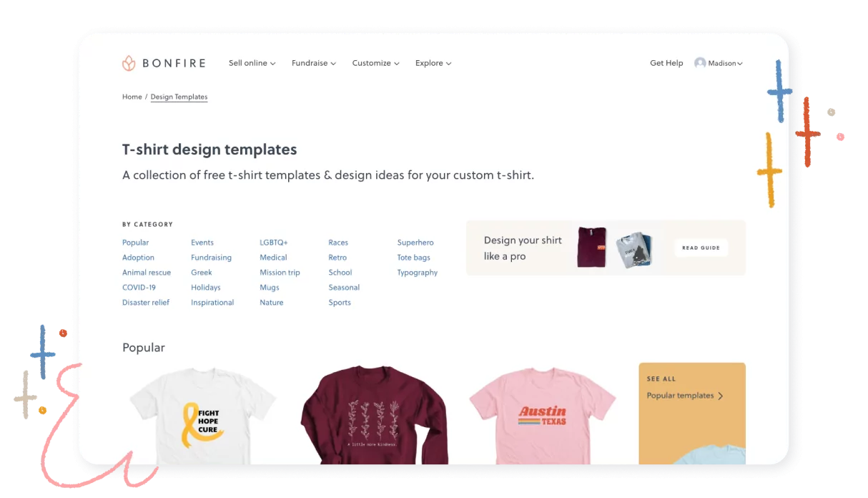Click the Bonfire flame logo icon
The width and height of the screenshot is (868, 498).
coord(129,63)
